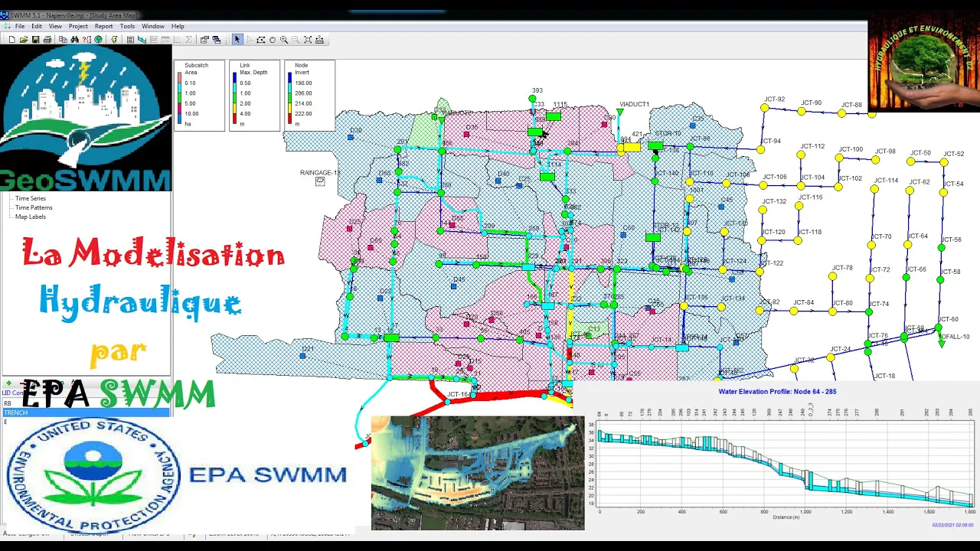Open the Window menu
Screen dimensions: 980x551
point(153,26)
